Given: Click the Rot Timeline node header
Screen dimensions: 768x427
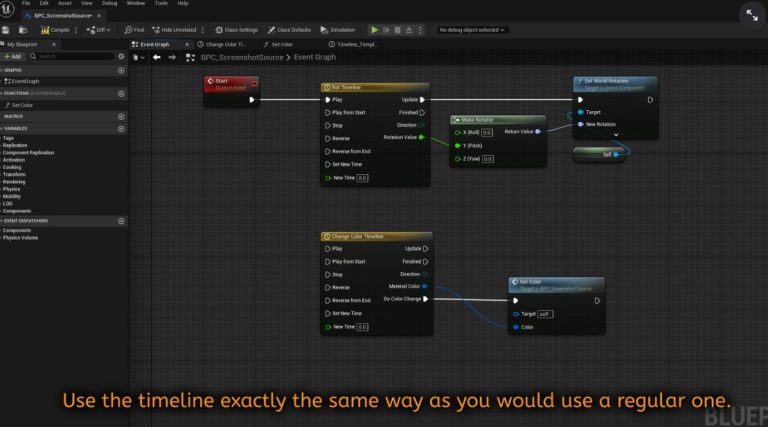Looking at the screenshot, I should pos(375,88).
